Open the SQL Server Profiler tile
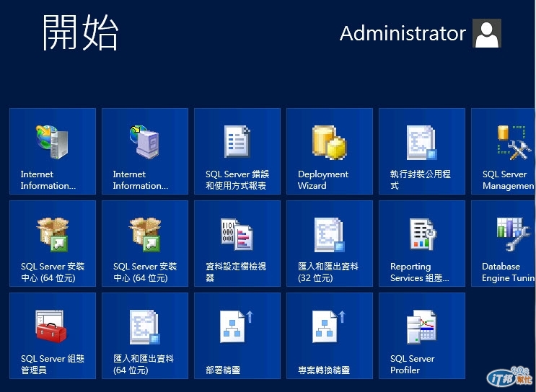The image size is (536, 392). coord(422,336)
